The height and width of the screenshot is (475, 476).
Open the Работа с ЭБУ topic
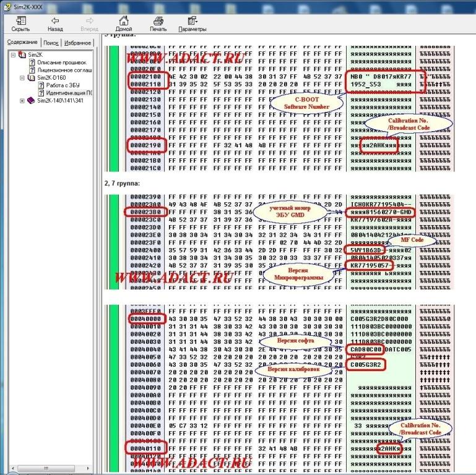point(63,85)
